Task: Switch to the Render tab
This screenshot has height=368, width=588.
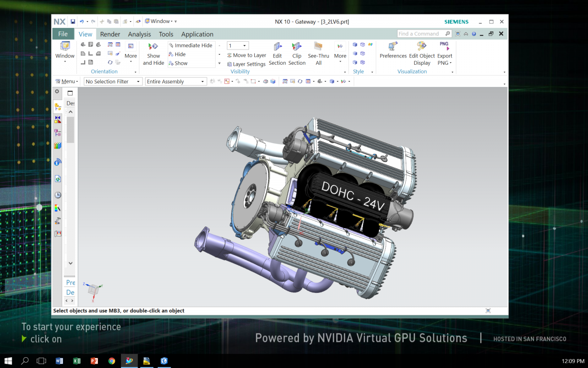Action: pyautogui.click(x=110, y=34)
